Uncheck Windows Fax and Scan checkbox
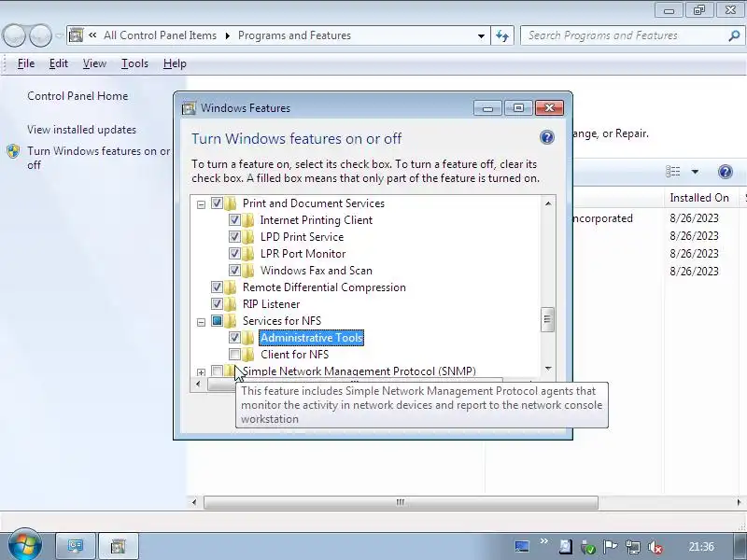This screenshot has width=747, height=560. pos(234,271)
